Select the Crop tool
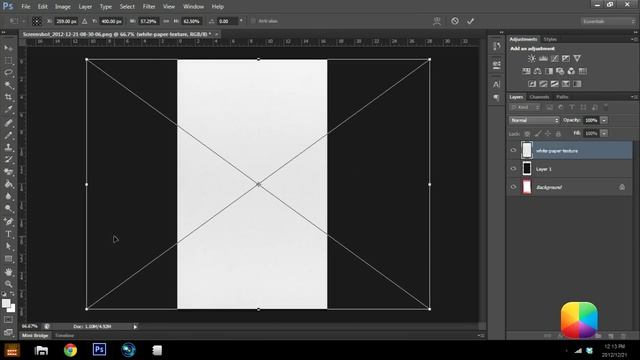 click(x=8, y=97)
